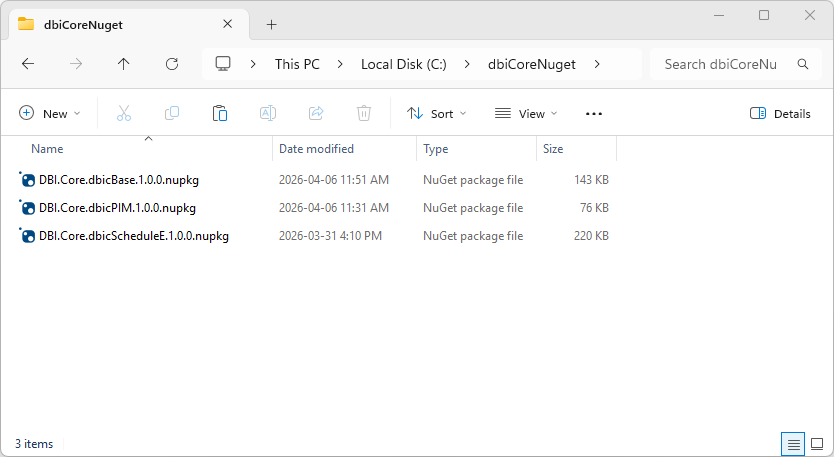Switch to details list view icon
This screenshot has height=457, width=834.
(793, 444)
